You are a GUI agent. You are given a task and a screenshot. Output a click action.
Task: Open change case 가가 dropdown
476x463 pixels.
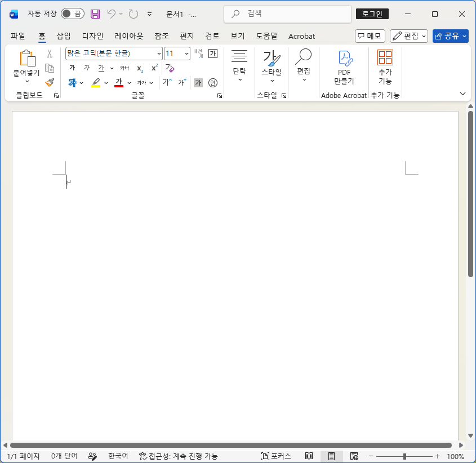click(145, 83)
